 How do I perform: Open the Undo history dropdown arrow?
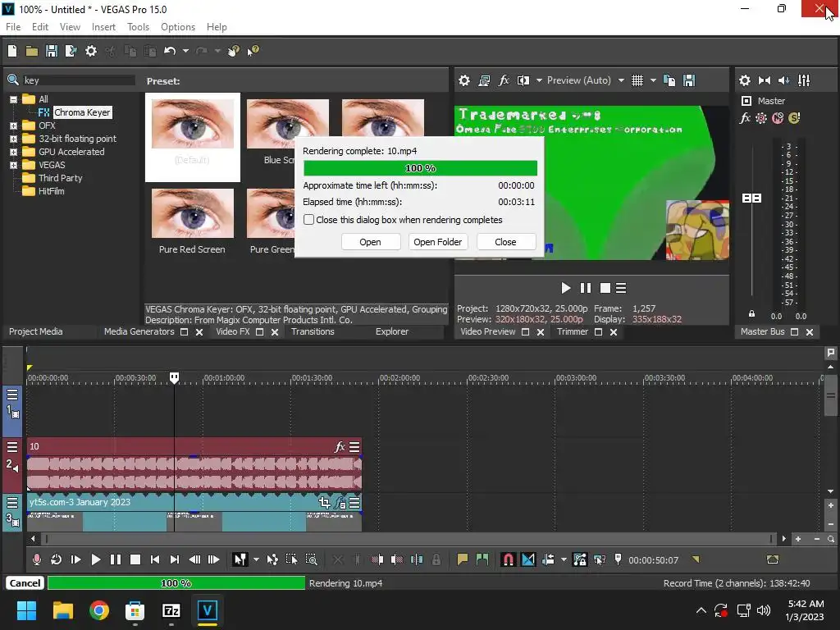tap(185, 51)
